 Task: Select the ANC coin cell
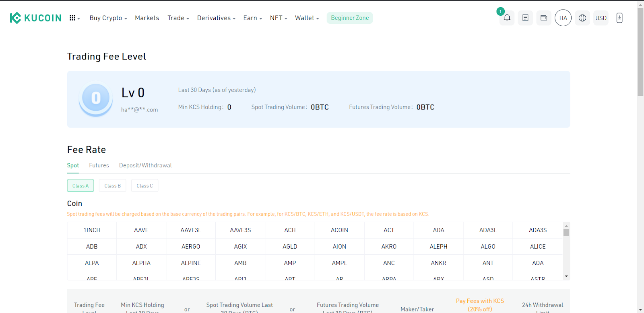389,263
